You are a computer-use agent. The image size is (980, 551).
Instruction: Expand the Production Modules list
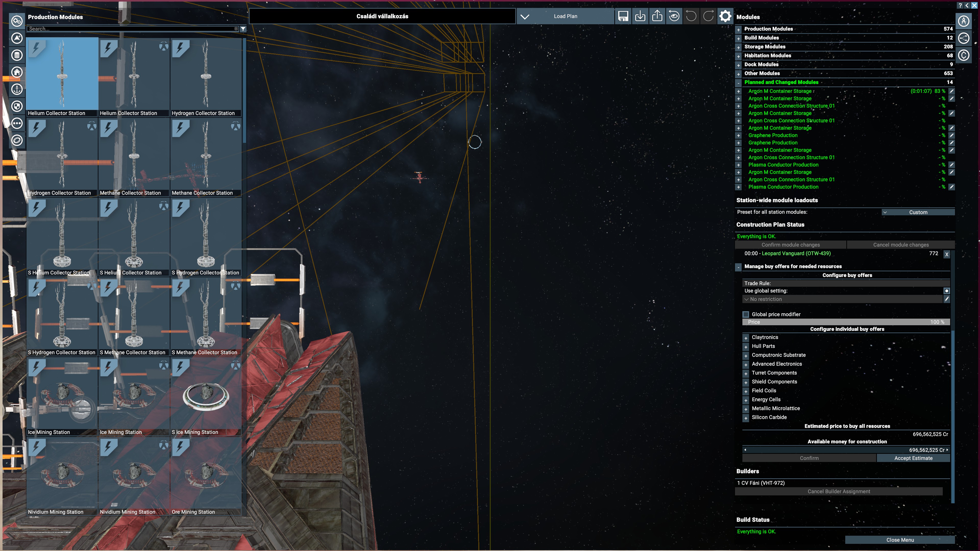pos(738,30)
